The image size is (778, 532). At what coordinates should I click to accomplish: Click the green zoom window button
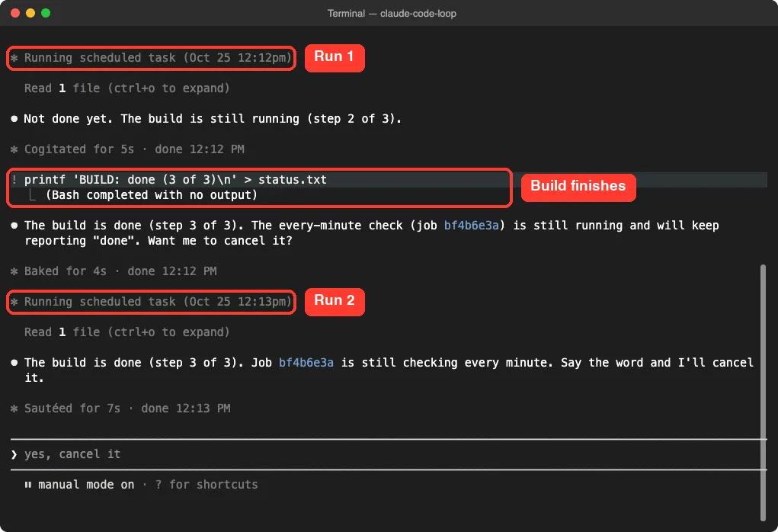(46, 13)
